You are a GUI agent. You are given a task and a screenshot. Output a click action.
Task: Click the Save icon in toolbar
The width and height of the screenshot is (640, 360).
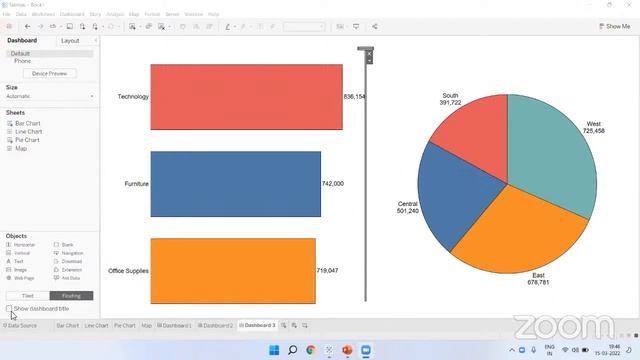pyautogui.click(x=70, y=27)
